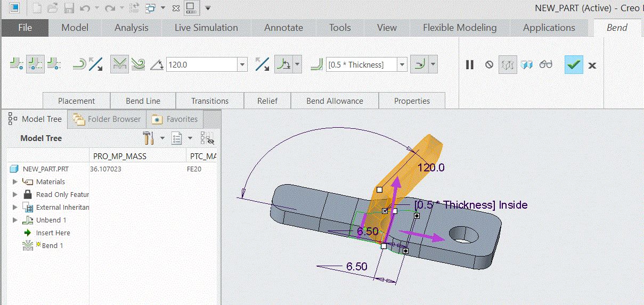The image size is (644, 305).
Task: Open the bend radius value dropdown
Action: click(403, 64)
